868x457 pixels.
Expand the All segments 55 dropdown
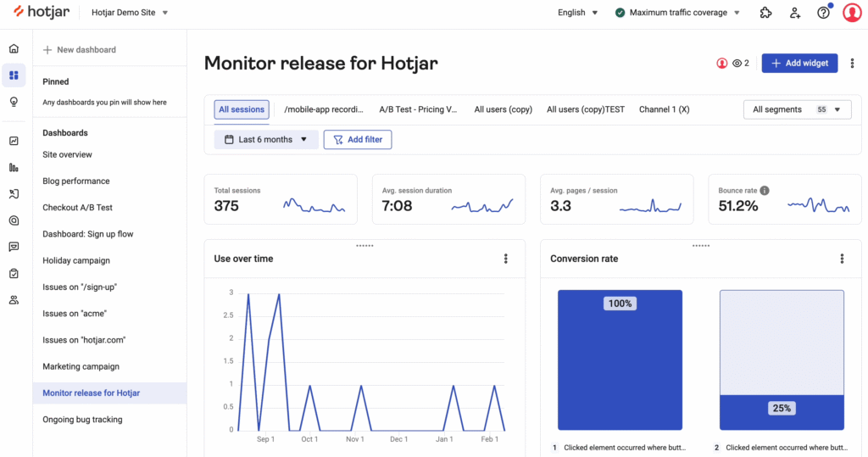797,109
